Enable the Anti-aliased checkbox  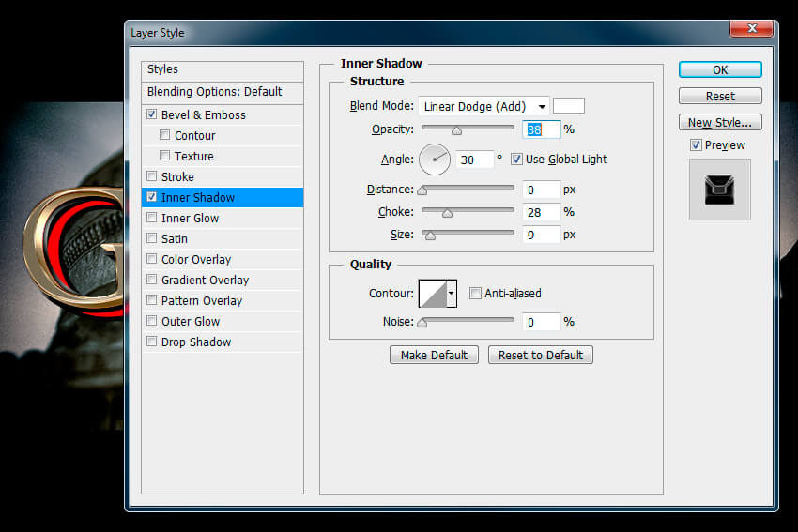[475, 294]
